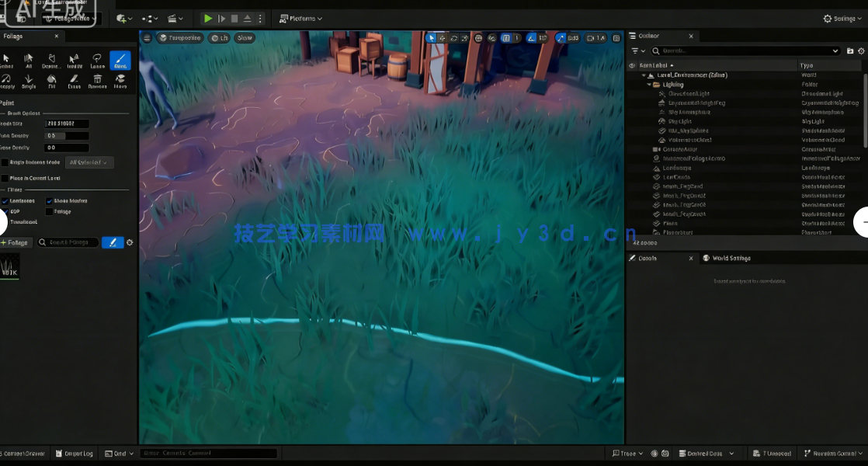Select the Lasso foliage tool
Image resolution: width=868 pixels, height=466 pixels.
point(97,61)
